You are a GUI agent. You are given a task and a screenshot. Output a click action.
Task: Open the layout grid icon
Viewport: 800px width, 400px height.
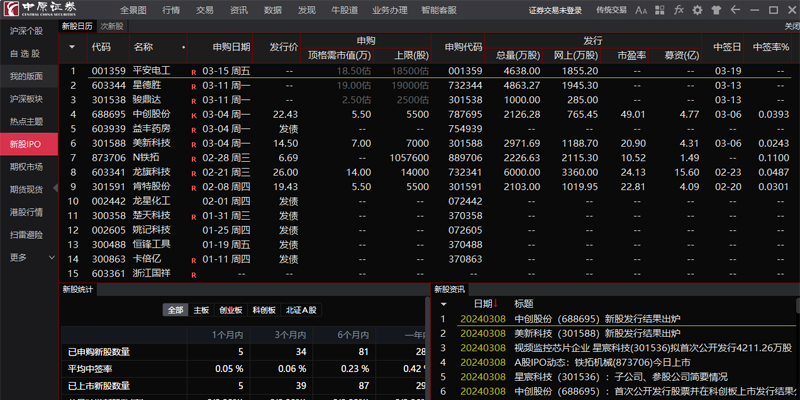click(x=660, y=10)
